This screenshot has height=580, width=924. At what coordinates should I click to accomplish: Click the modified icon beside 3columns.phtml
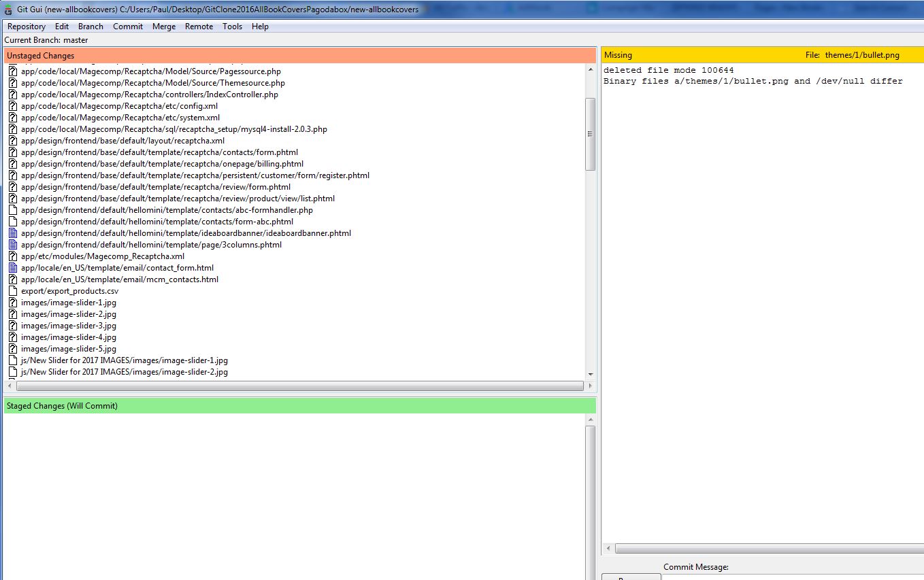point(12,245)
